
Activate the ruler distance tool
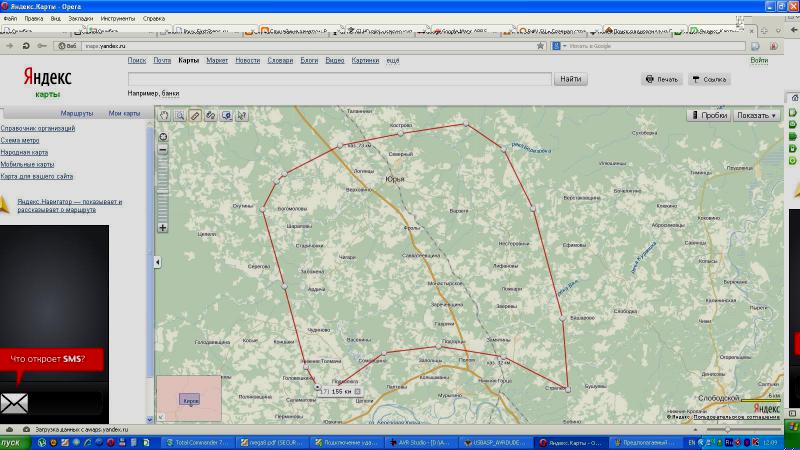[x=195, y=115]
